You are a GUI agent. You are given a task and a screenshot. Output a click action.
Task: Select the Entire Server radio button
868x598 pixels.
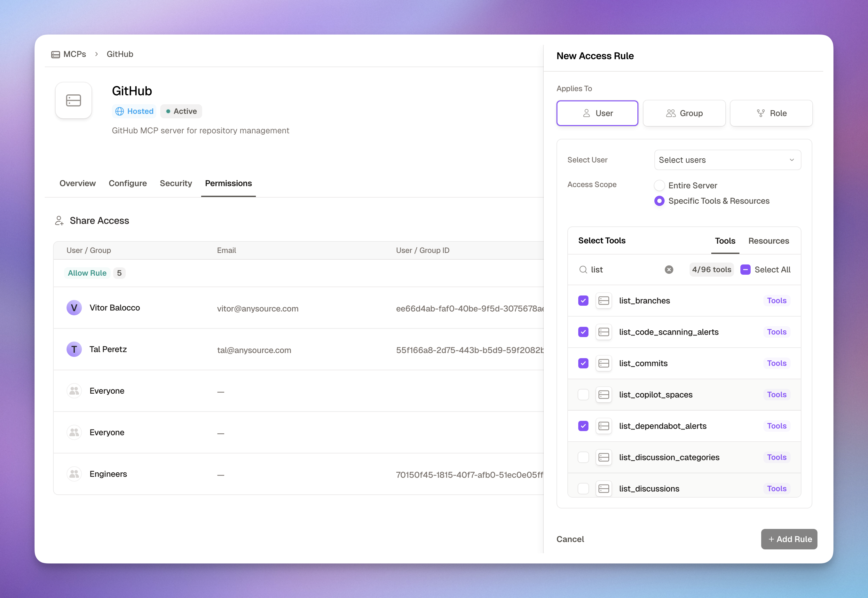click(x=659, y=185)
